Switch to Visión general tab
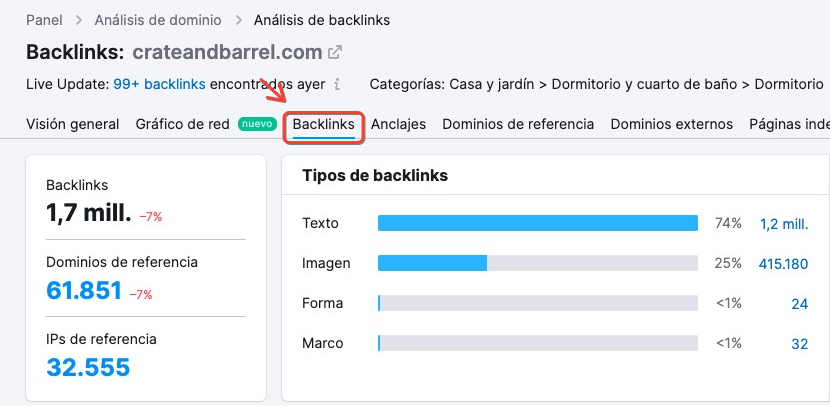The height and width of the screenshot is (406, 830). click(73, 124)
